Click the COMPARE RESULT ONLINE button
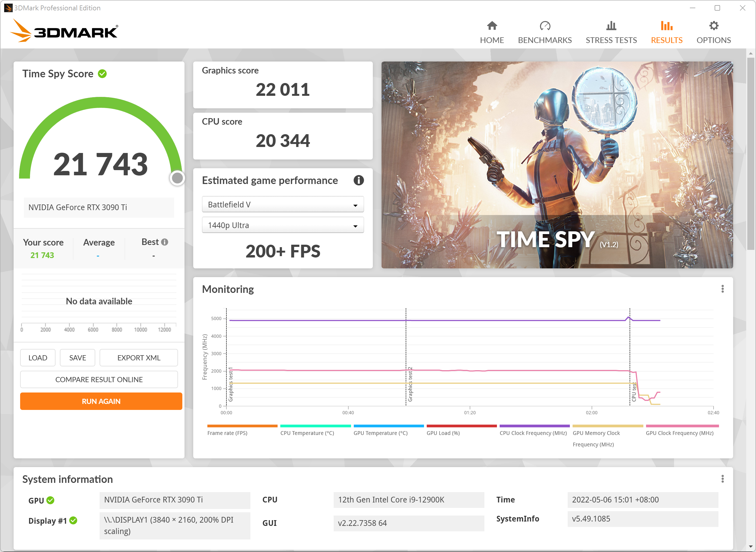The width and height of the screenshot is (756, 552). point(98,379)
